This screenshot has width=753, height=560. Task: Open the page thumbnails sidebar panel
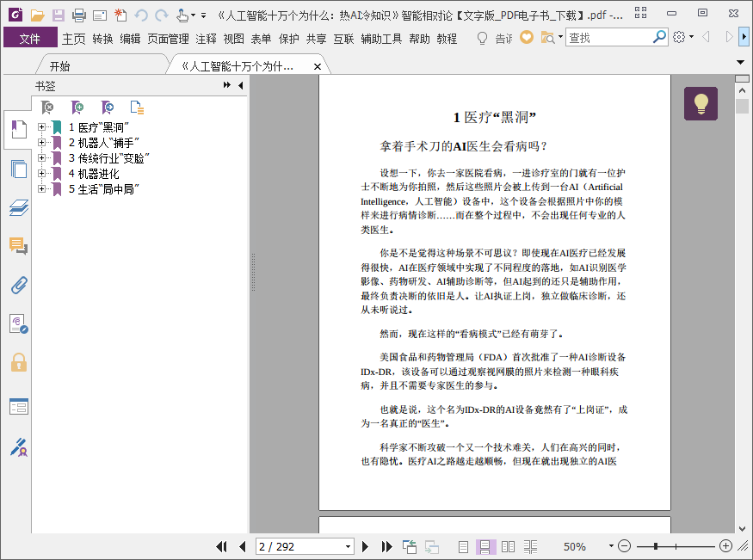tap(19, 169)
